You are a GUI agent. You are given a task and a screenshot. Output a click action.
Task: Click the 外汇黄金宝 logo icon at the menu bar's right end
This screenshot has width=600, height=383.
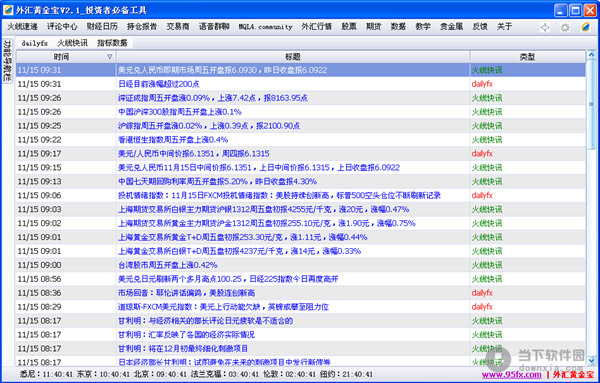point(585,27)
